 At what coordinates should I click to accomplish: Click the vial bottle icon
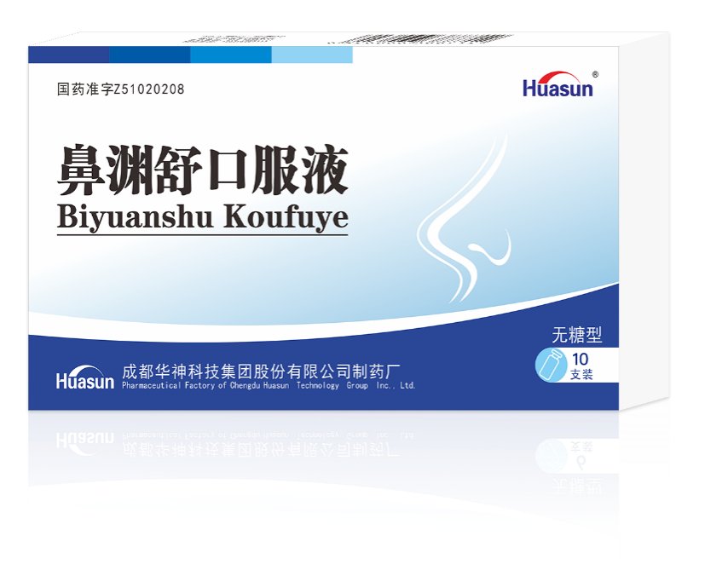click(x=551, y=366)
